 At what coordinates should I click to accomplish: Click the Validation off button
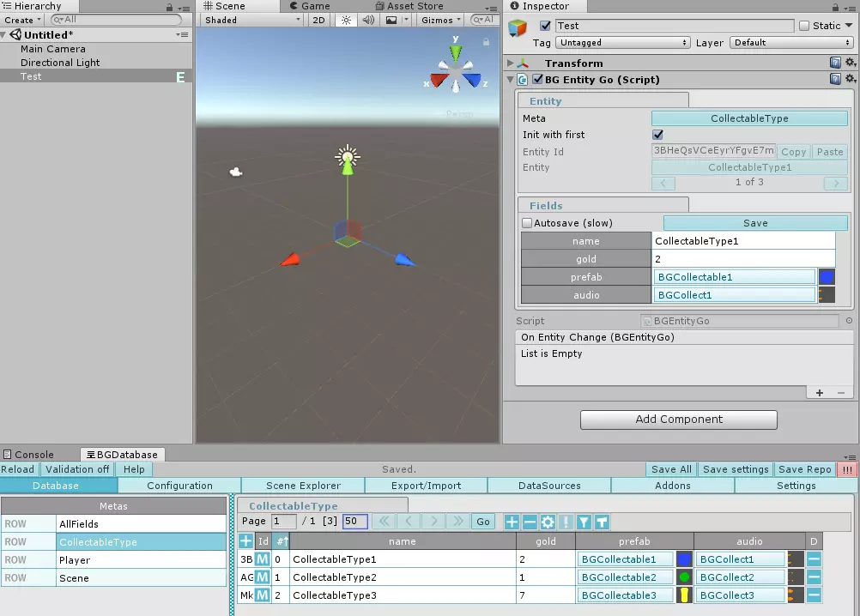(77, 469)
